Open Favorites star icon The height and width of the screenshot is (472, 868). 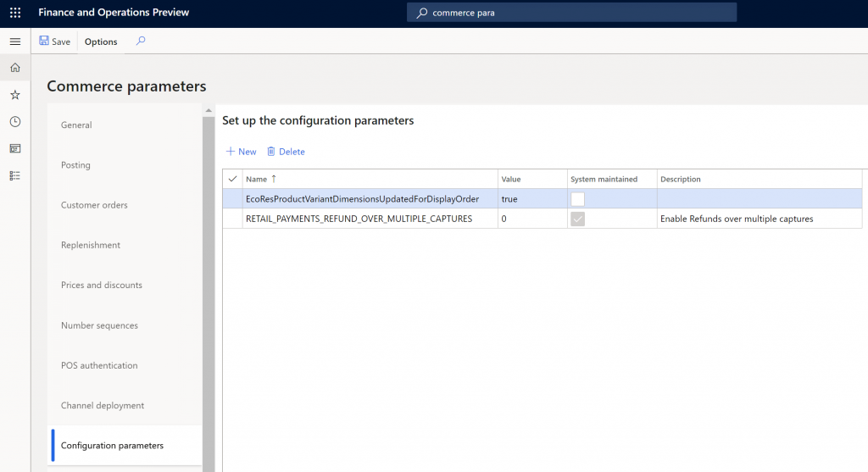pyautogui.click(x=15, y=95)
